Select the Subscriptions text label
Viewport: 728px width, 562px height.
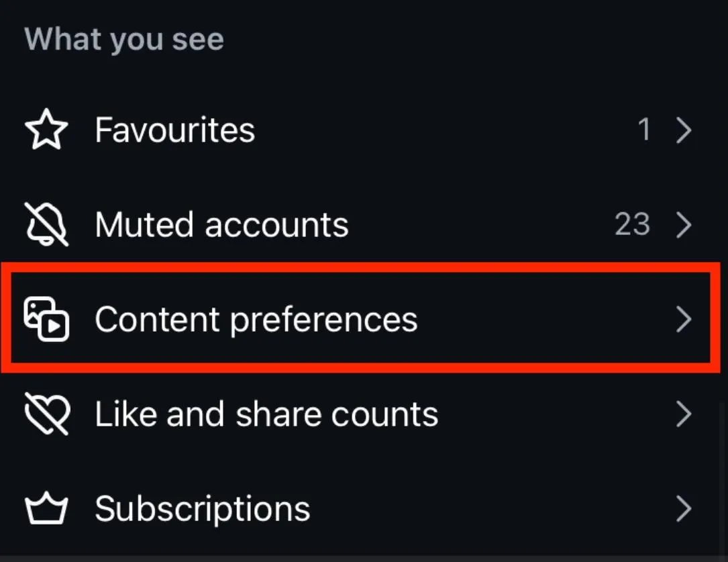(x=203, y=510)
